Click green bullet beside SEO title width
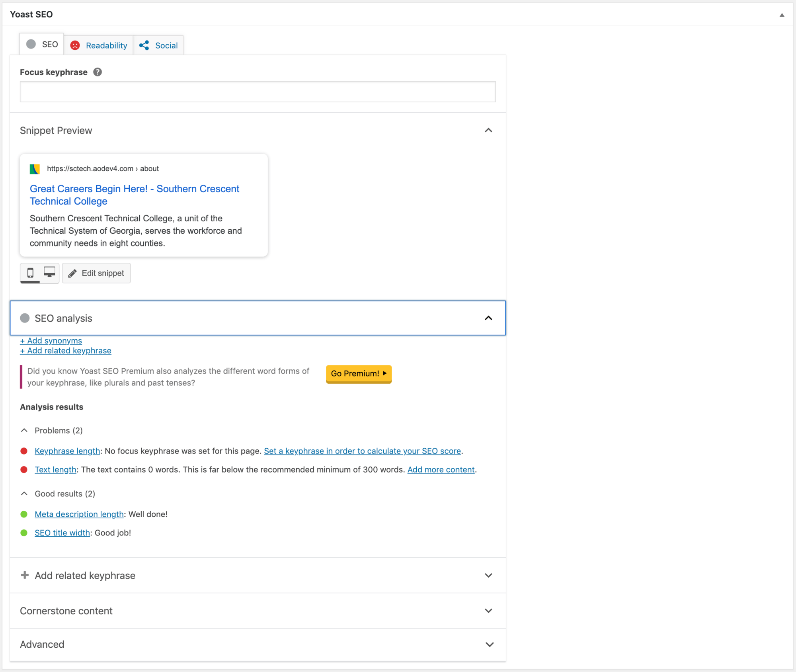 point(24,533)
